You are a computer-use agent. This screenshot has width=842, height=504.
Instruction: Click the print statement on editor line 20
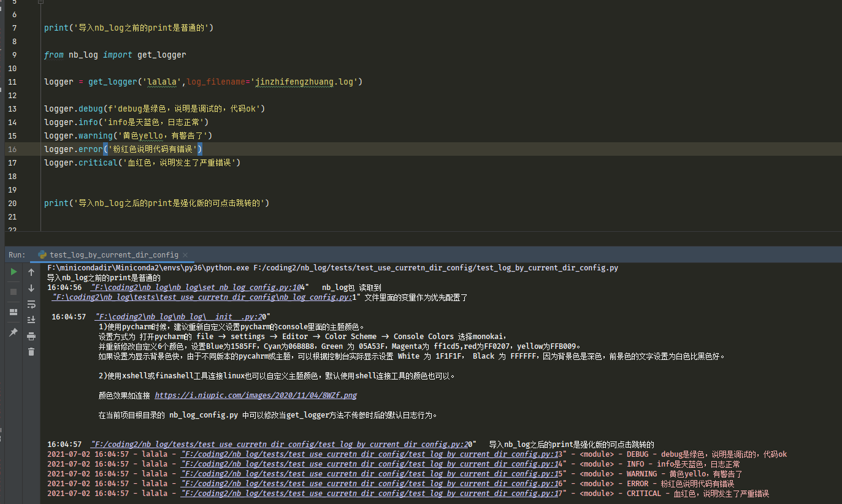(157, 203)
